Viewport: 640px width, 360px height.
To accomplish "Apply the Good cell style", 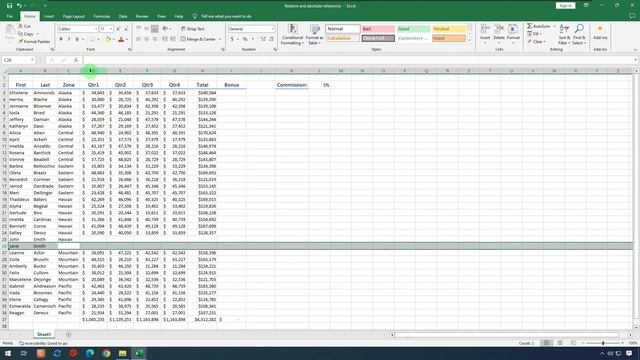I will (x=413, y=29).
